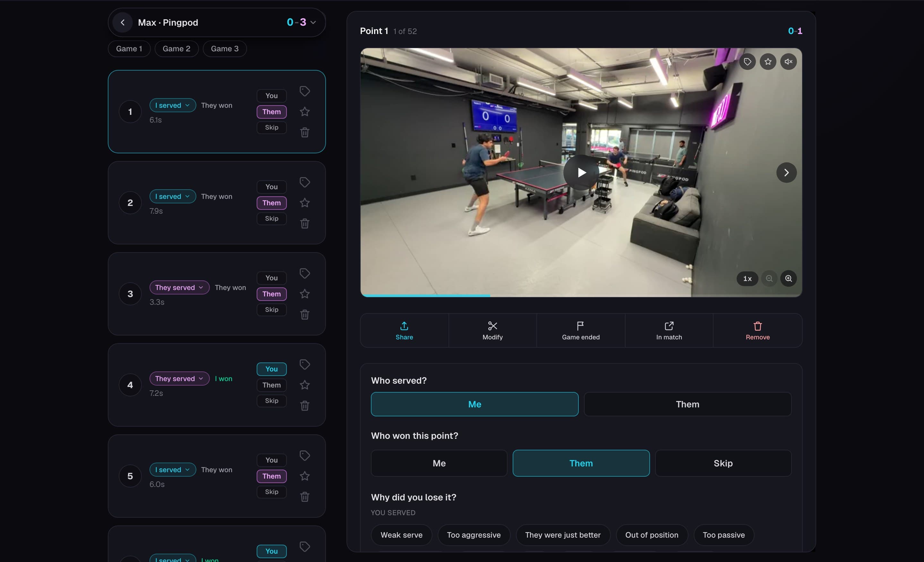The height and width of the screenshot is (562, 924).
Task: Tag point 1 in the list
Action: tap(304, 91)
